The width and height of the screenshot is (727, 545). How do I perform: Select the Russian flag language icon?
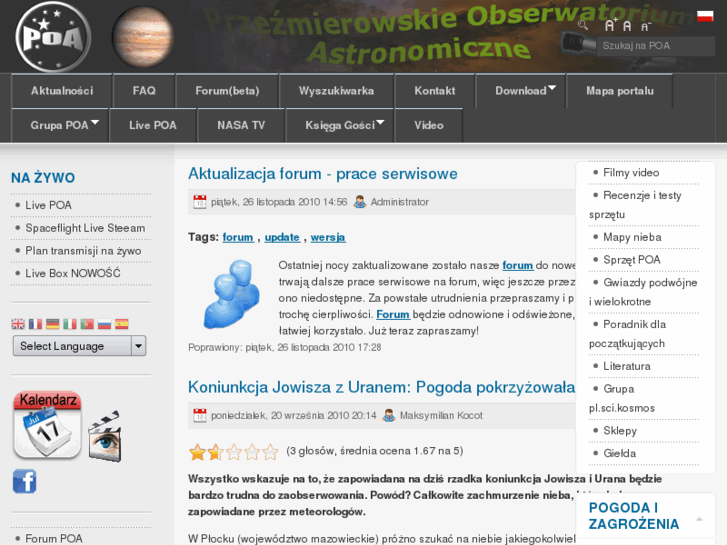(x=104, y=324)
